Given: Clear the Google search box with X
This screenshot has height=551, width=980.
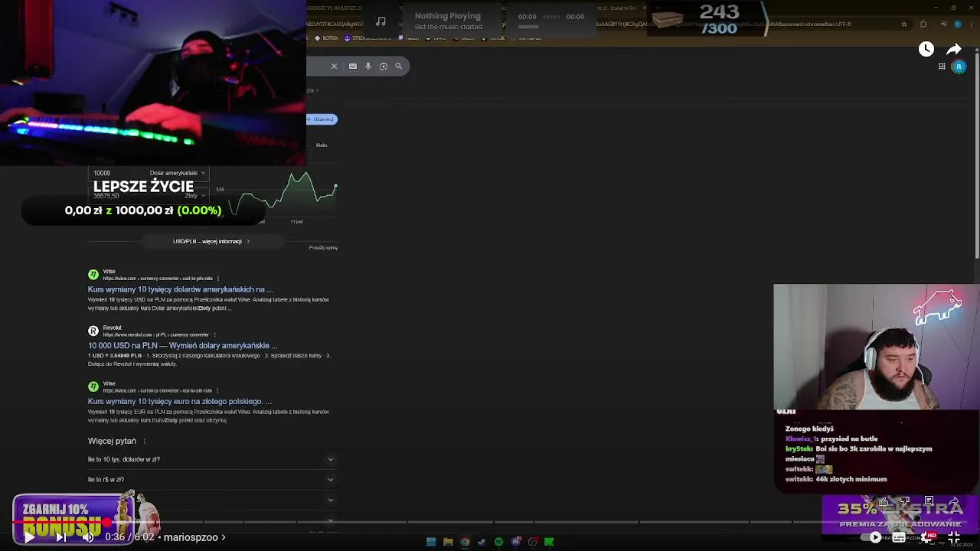Looking at the screenshot, I should (x=334, y=67).
